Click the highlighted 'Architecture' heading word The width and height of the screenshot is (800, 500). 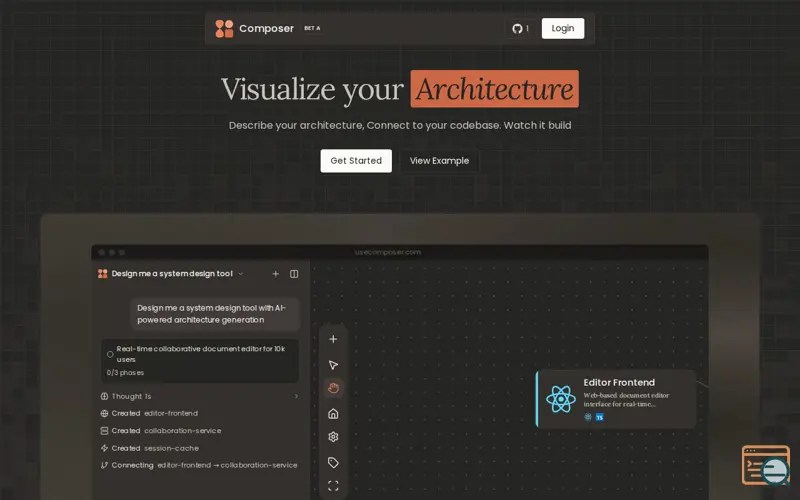[494, 89]
